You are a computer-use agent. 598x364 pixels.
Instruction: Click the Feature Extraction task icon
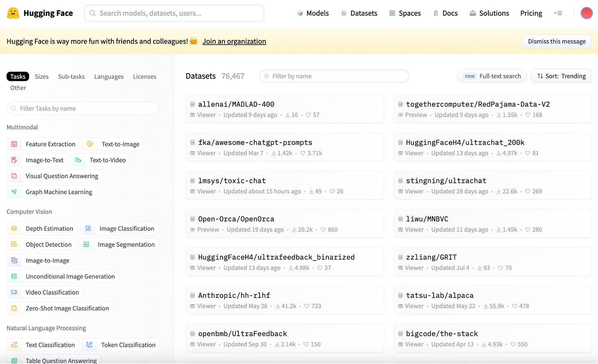[14, 144]
